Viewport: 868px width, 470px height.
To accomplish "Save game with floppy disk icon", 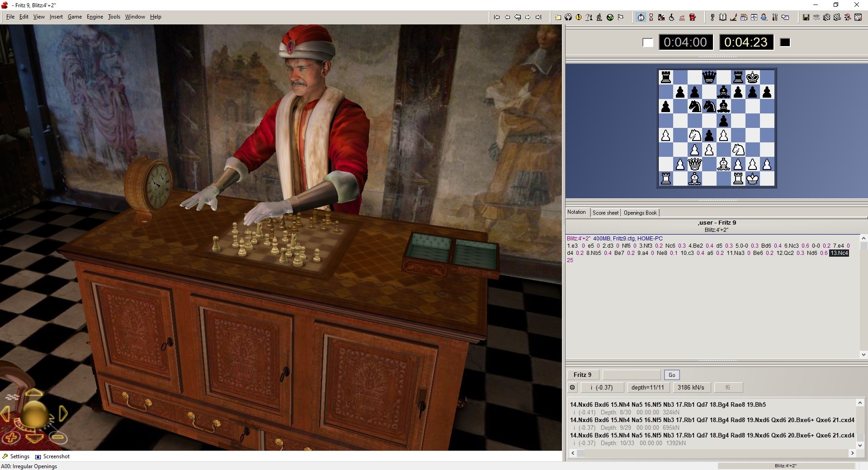I will (x=806, y=17).
